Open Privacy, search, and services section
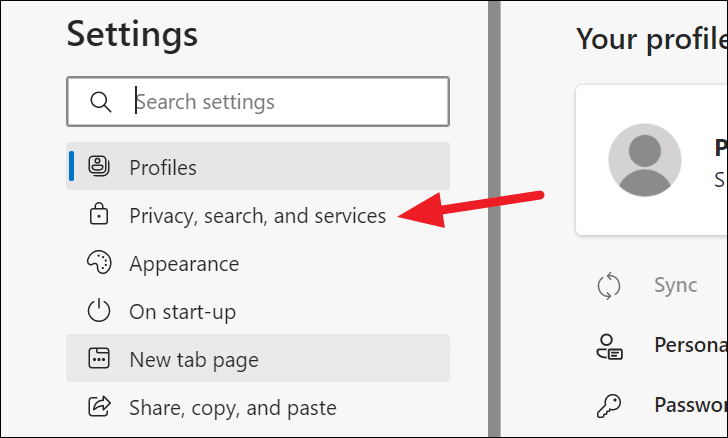 click(258, 215)
